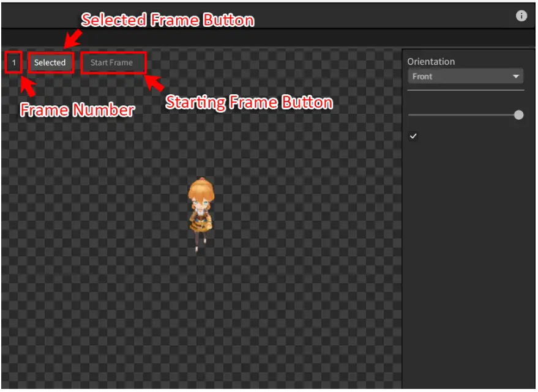Click the info icon in the title bar
The image size is (538, 392).
click(x=521, y=16)
